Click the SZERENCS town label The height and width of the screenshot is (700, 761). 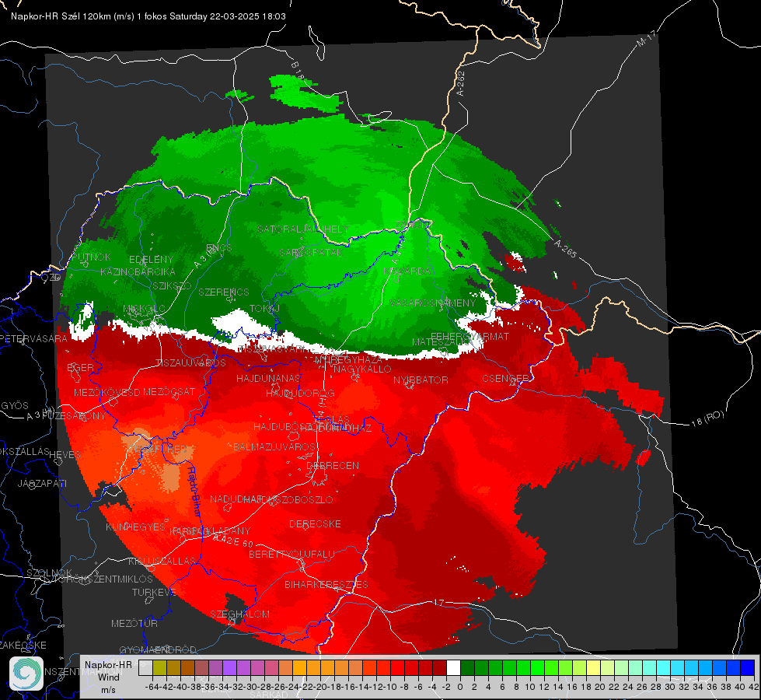point(224,292)
